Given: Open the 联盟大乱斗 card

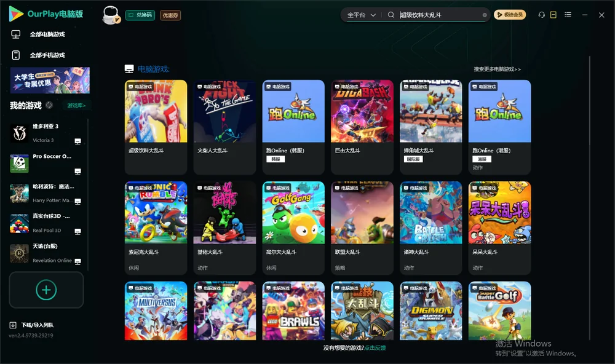Looking at the screenshot, I should tap(362, 228).
